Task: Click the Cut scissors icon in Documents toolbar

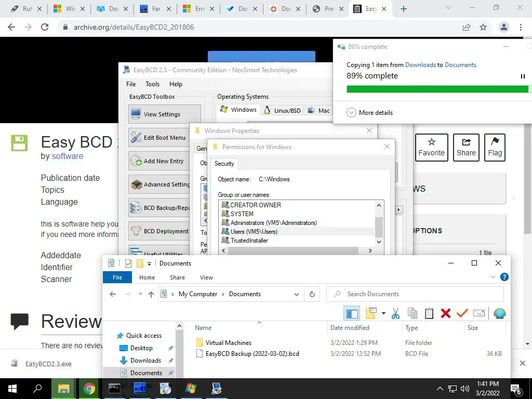Action: 395,313
